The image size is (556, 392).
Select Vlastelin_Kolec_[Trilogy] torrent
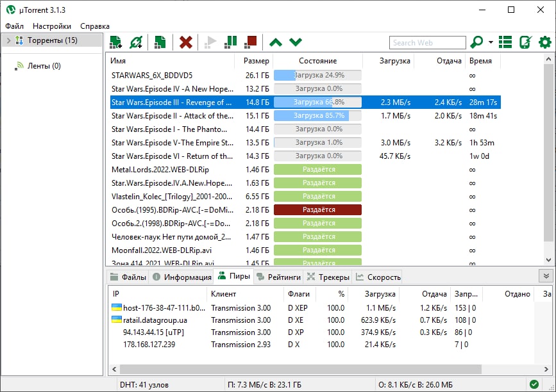click(305, 196)
